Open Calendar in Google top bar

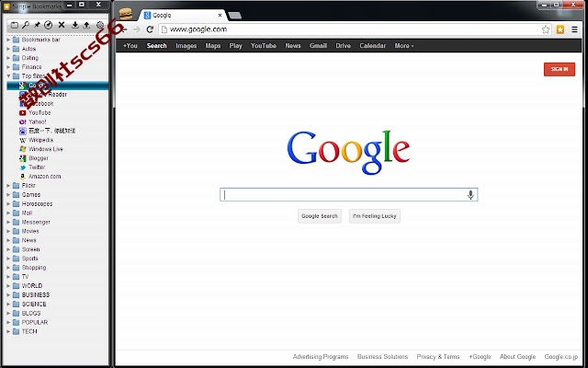click(x=372, y=46)
